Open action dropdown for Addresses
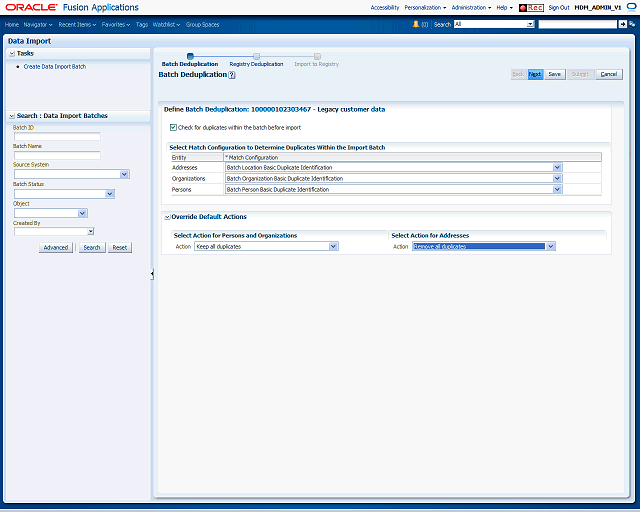Image resolution: width=640 pixels, height=512 pixels. coord(551,246)
